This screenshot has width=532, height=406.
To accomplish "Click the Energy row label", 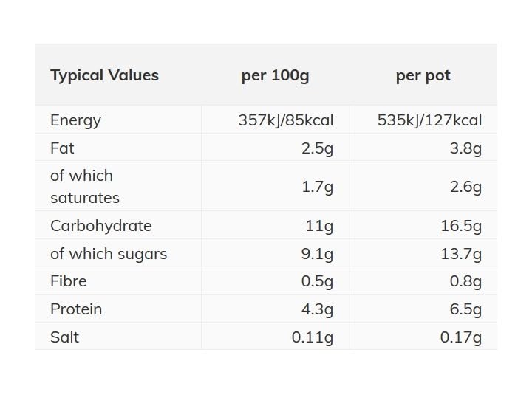I will [75, 120].
